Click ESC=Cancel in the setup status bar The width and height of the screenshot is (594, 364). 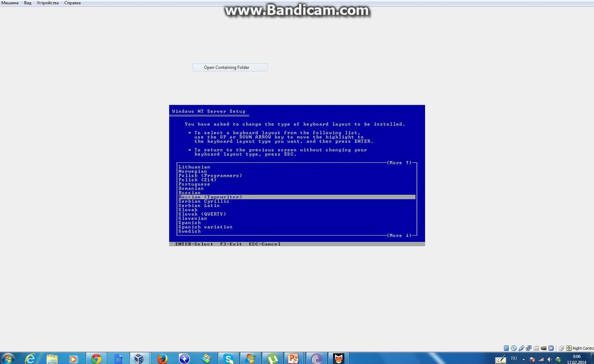[x=265, y=244]
